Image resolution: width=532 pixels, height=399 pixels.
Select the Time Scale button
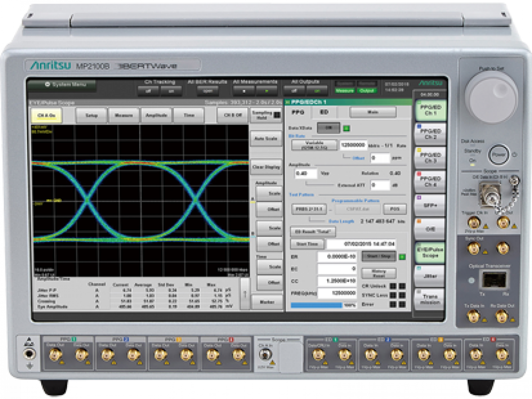(269, 267)
